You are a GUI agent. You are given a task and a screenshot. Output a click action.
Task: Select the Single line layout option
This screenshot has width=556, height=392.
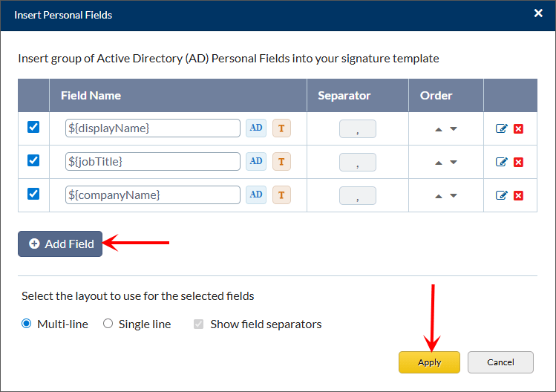(108, 324)
